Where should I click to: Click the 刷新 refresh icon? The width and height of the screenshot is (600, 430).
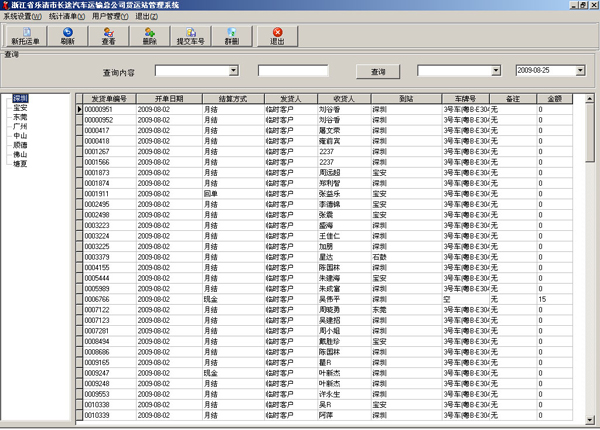(x=67, y=33)
